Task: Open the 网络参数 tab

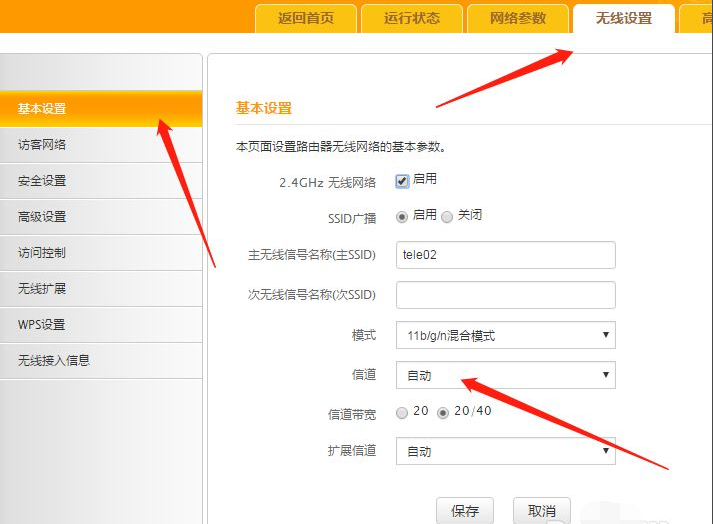Action: pos(517,19)
